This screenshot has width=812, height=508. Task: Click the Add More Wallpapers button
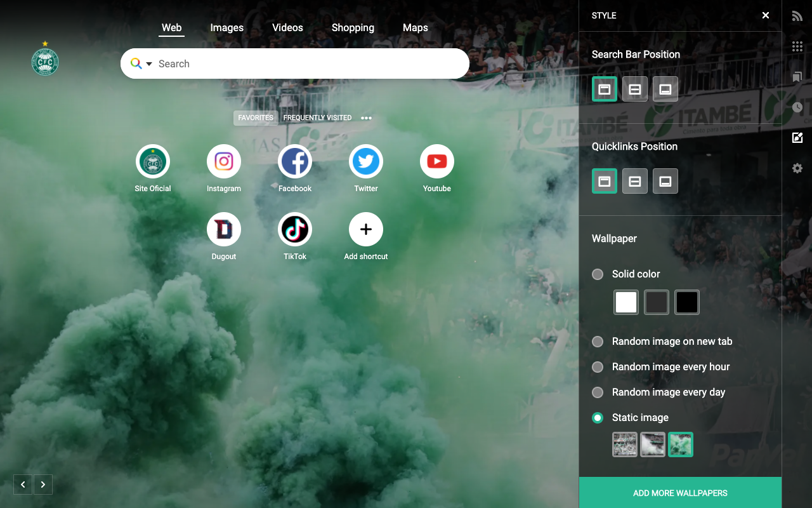pos(680,493)
